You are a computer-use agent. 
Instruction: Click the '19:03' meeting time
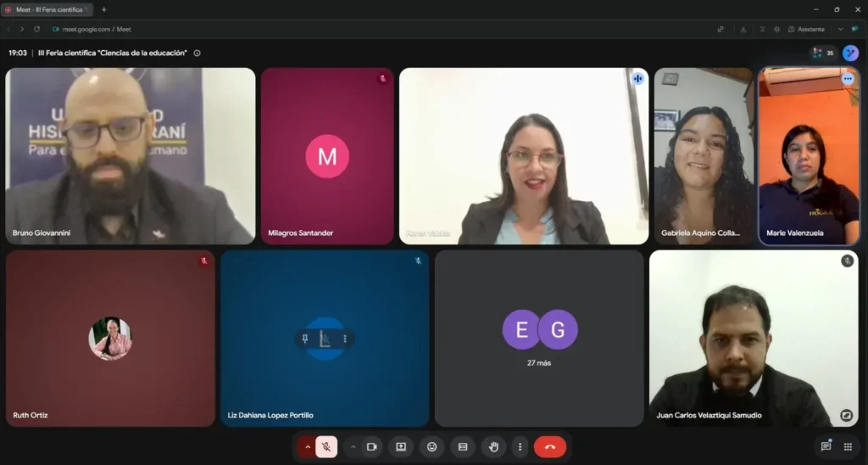click(x=18, y=53)
